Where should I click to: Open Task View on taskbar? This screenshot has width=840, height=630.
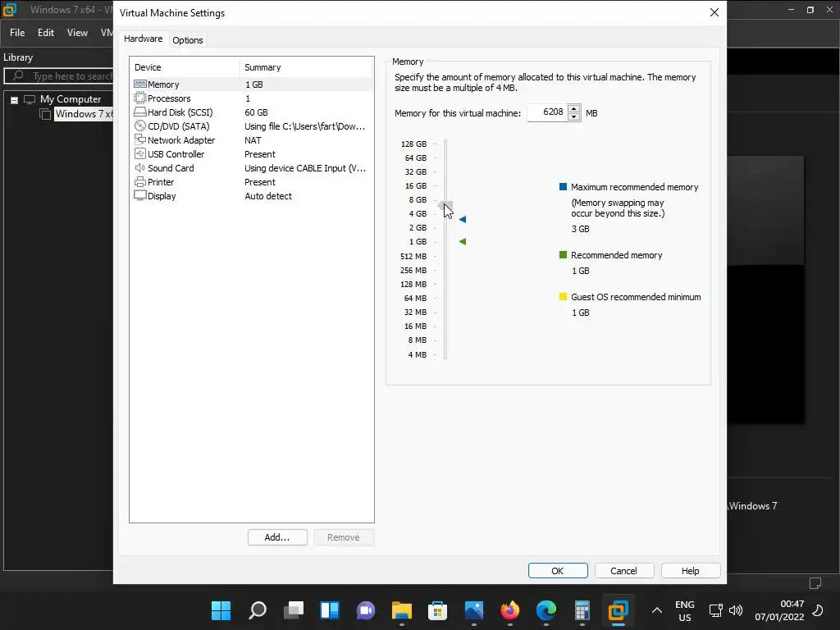tap(294, 609)
